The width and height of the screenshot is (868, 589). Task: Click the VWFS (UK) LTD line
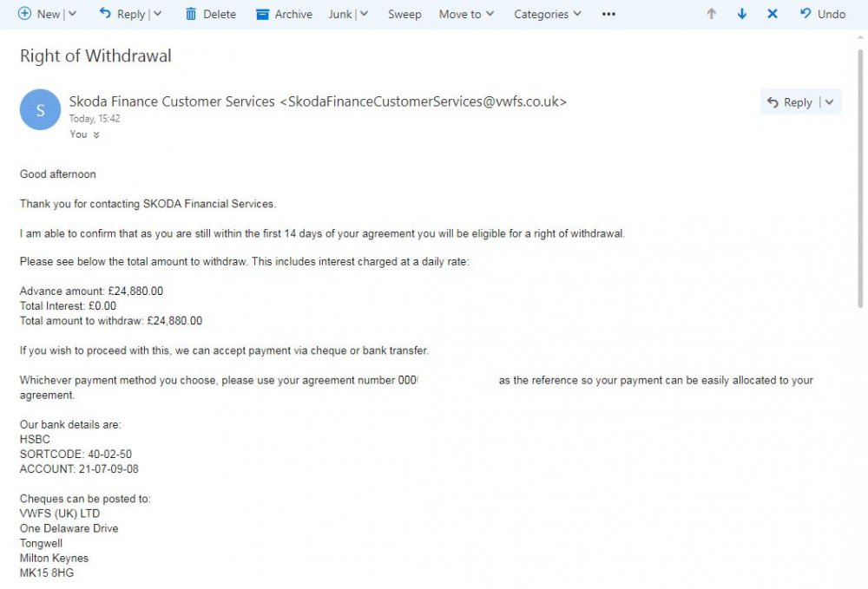(60, 514)
